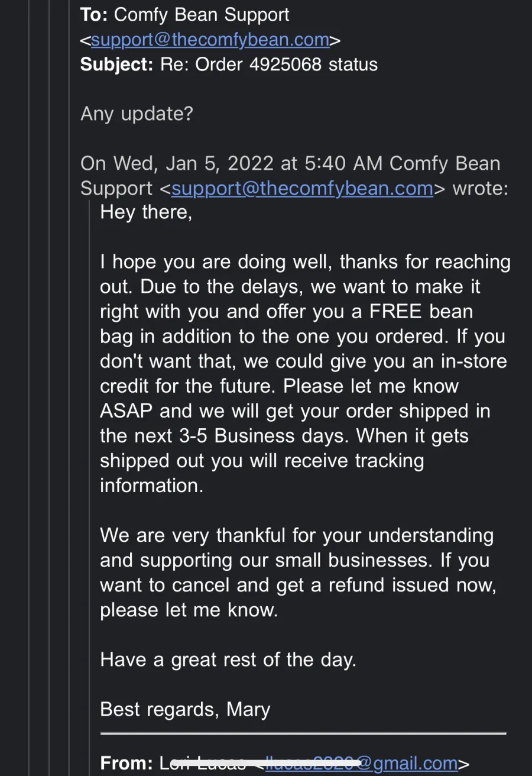The image size is (532, 776).
Task: Tap the 'Any update?' message text
Action: [x=137, y=113]
